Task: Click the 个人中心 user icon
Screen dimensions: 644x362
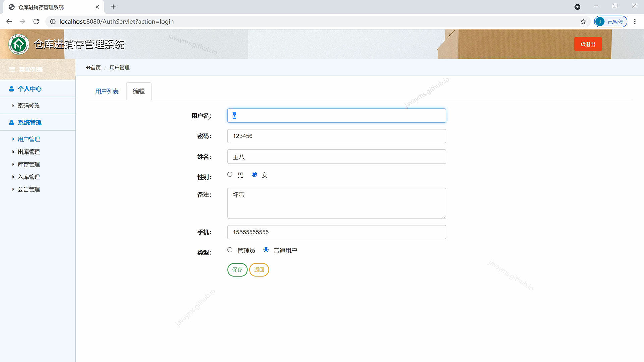Action: [x=11, y=89]
